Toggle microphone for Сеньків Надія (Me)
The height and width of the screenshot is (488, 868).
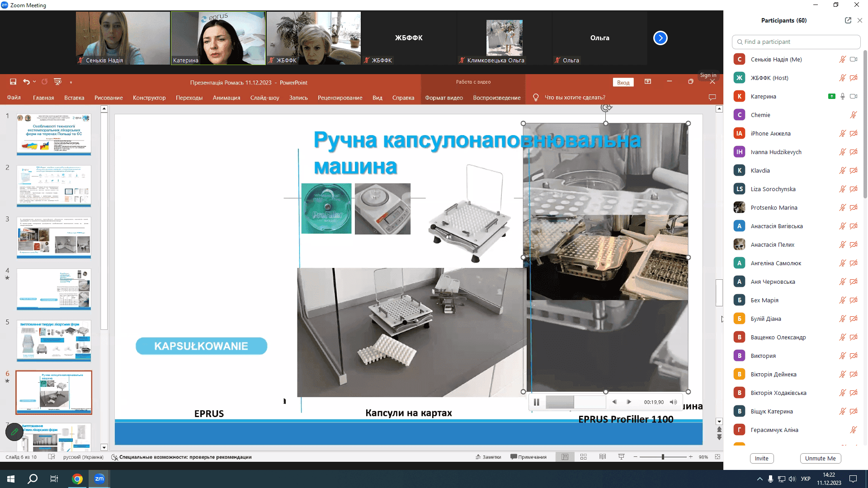(843, 59)
